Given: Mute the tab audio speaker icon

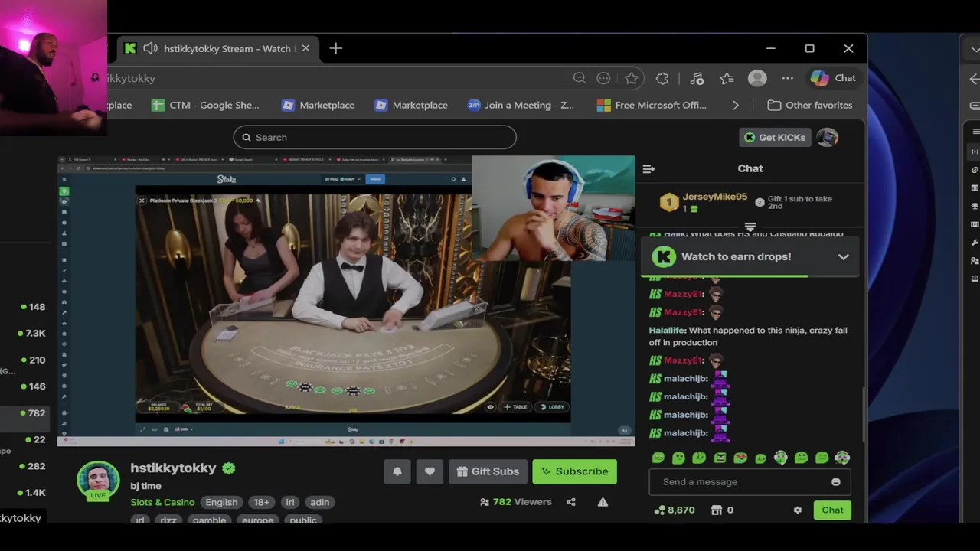Looking at the screenshot, I should (150, 48).
